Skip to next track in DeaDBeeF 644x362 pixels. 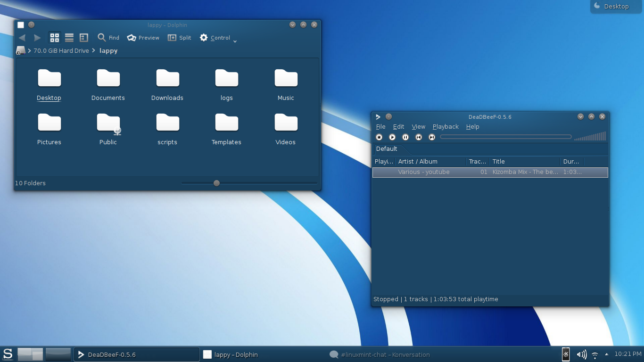click(432, 137)
